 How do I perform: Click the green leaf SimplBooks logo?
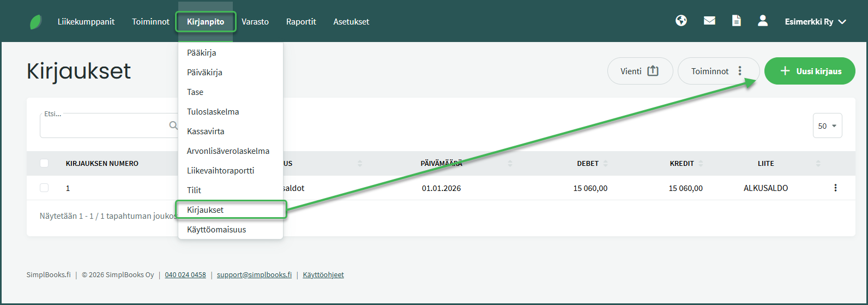[x=35, y=22]
